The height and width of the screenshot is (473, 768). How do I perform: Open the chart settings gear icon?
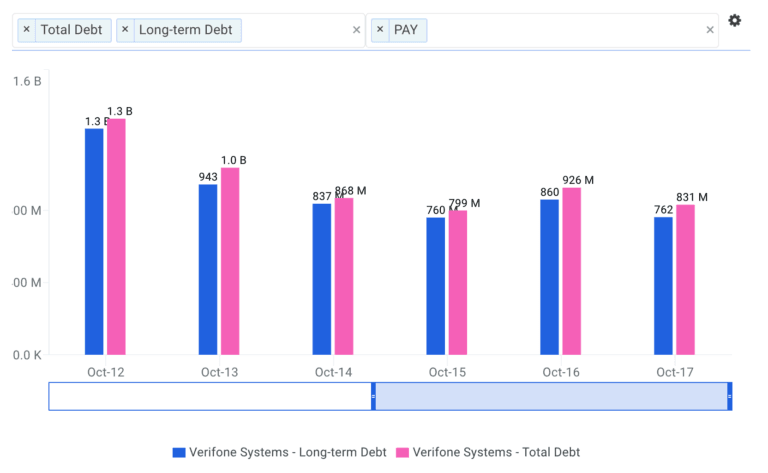click(x=734, y=21)
